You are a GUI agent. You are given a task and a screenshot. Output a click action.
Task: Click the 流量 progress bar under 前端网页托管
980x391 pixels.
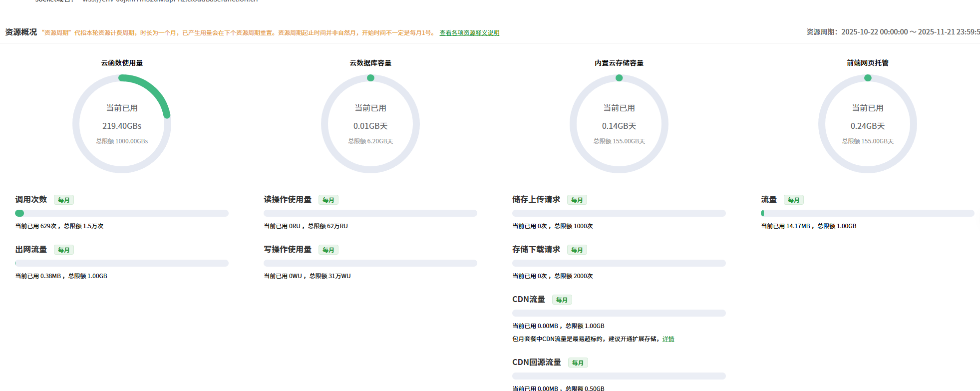868,213
